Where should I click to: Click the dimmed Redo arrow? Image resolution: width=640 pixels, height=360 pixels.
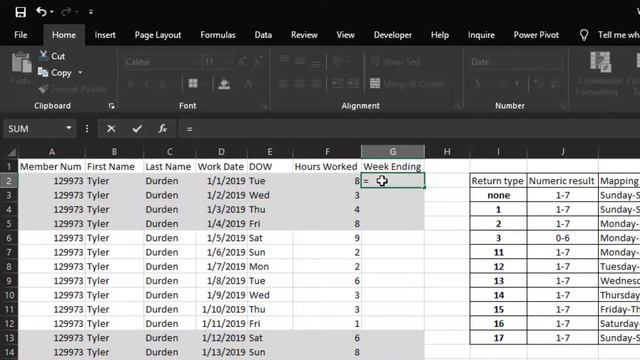click(x=66, y=12)
